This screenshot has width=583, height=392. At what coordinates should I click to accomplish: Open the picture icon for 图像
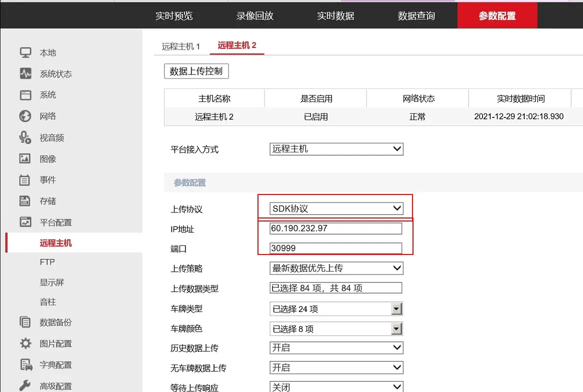point(25,158)
